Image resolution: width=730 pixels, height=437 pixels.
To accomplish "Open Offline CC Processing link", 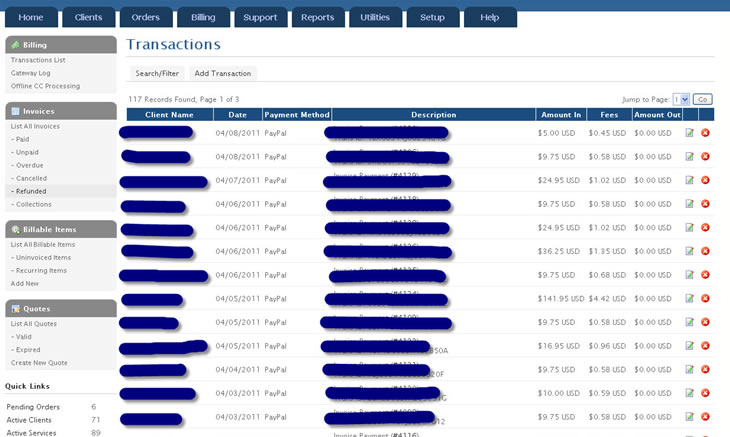I will 46,86.
